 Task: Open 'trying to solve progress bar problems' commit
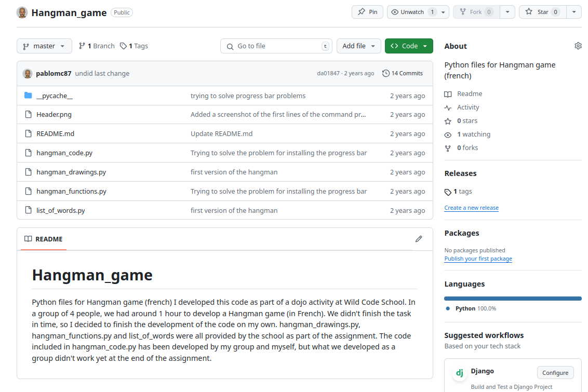point(248,96)
